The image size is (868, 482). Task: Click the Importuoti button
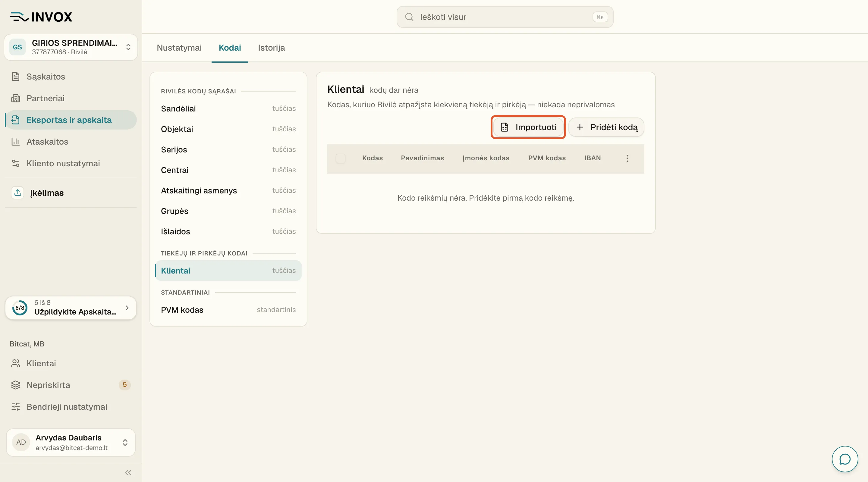click(x=528, y=127)
